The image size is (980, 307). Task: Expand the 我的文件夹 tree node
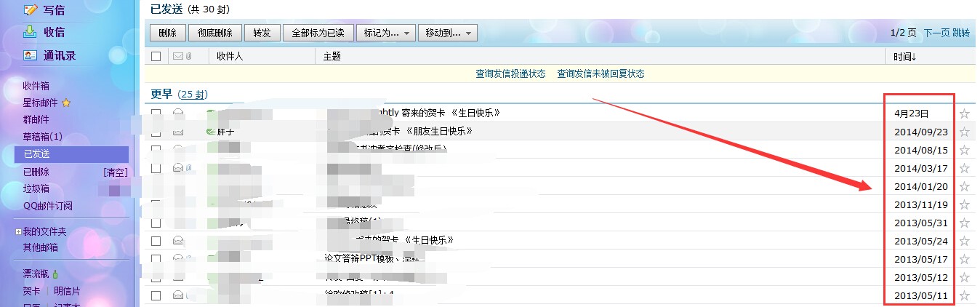click(x=18, y=232)
